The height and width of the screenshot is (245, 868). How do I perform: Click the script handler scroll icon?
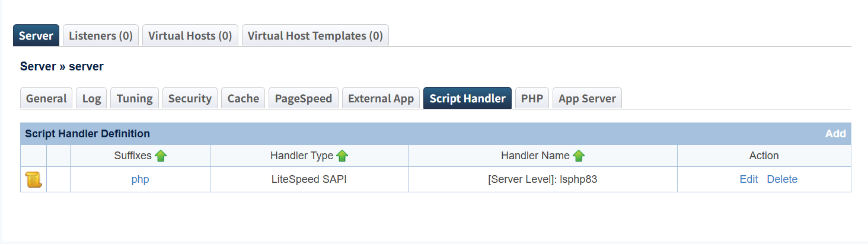pos(33,180)
